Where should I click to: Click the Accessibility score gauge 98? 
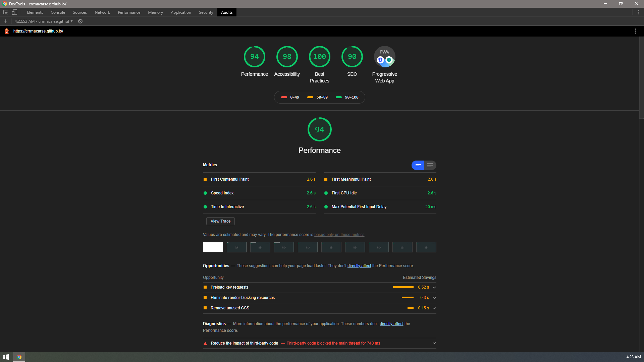(x=287, y=57)
